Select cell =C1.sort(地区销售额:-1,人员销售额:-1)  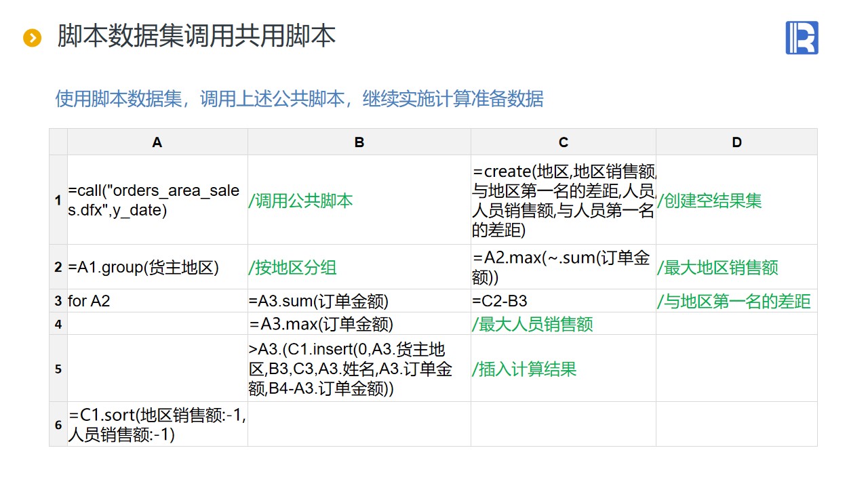(157, 424)
